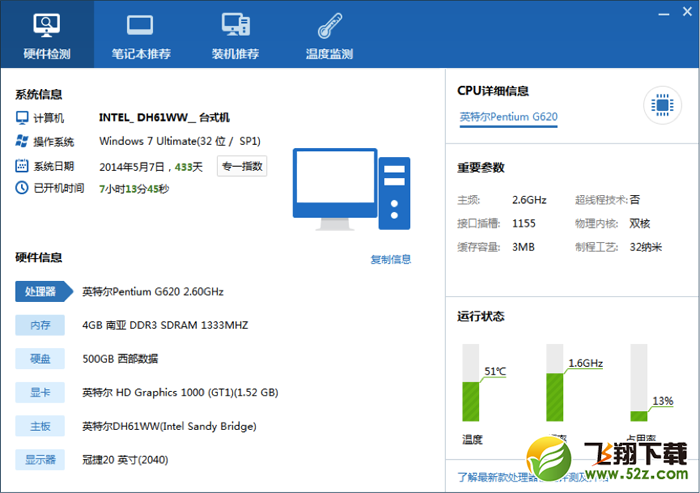The height and width of the screenshot is (493, 700).
Task: Click the 复制信息 copy info link
Action: pos(391,259)
